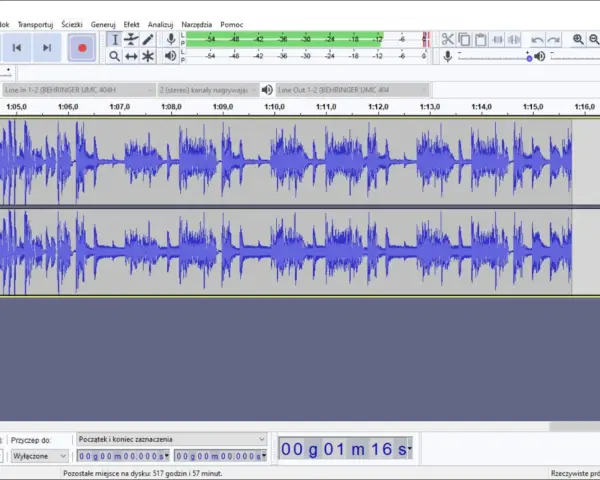Select the Draw pencil tool
600x480 pixels.
coord(148,39)
